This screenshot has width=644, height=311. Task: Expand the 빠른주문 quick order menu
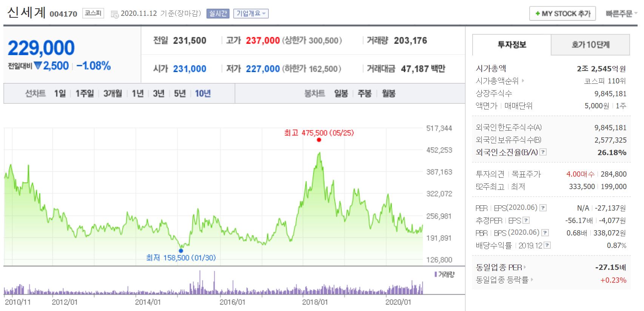click(621, 14)
